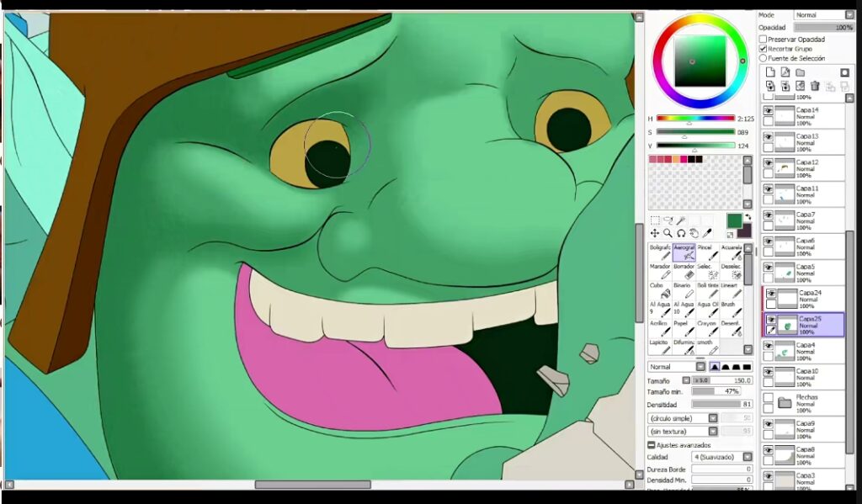Create a new layer folder
862x504 pixels.
(x=799, y=72)
